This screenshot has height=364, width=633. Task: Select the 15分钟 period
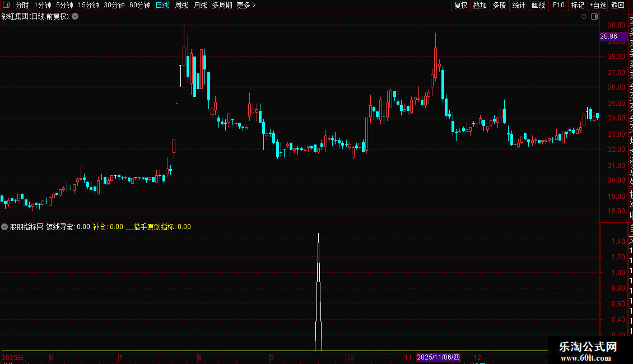pos(89,5)
